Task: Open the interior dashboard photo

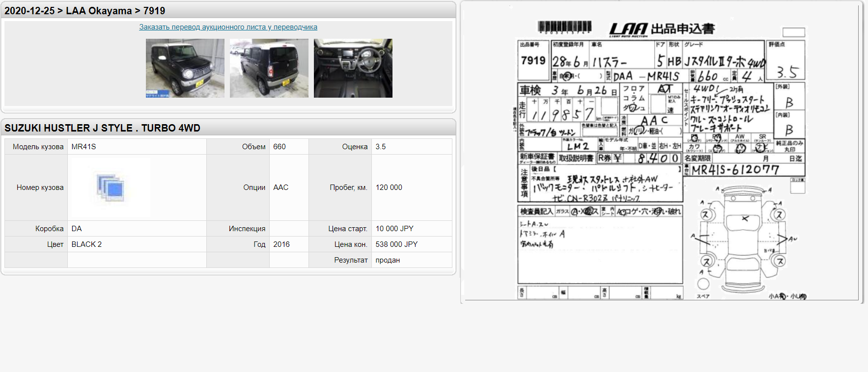Action: [x=353, y=68]
